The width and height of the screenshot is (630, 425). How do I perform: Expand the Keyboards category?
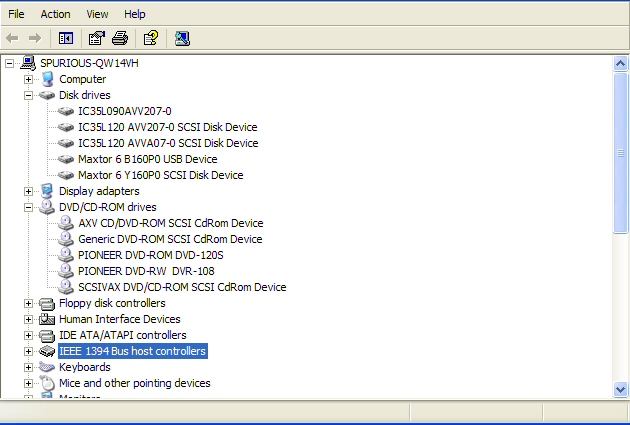28,367
